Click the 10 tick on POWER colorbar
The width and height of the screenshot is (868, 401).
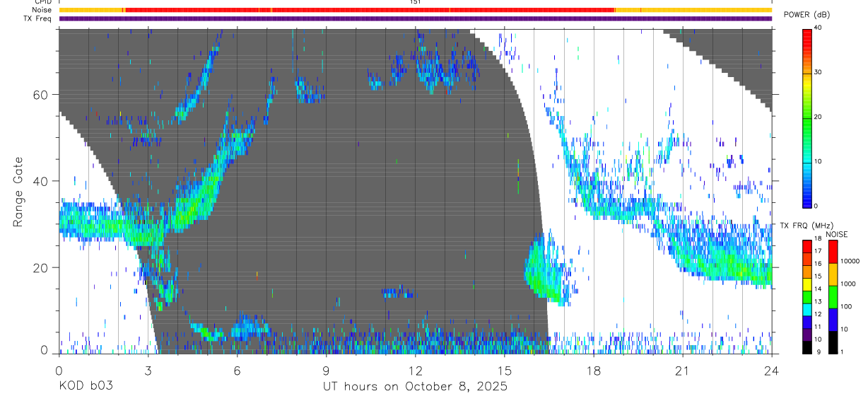[819, 161]
